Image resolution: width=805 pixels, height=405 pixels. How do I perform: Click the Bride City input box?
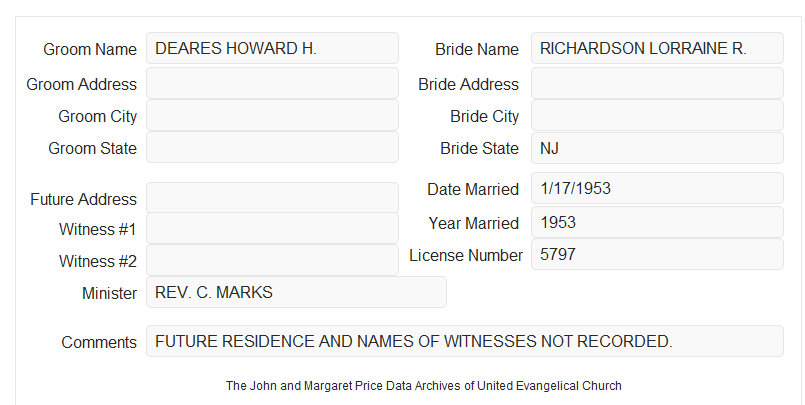[657, 115]
